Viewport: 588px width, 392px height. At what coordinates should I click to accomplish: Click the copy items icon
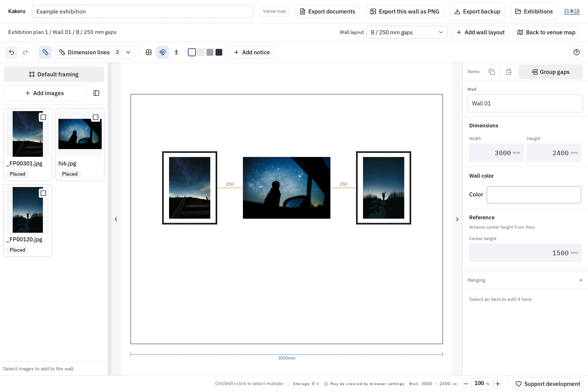(491, 72)
